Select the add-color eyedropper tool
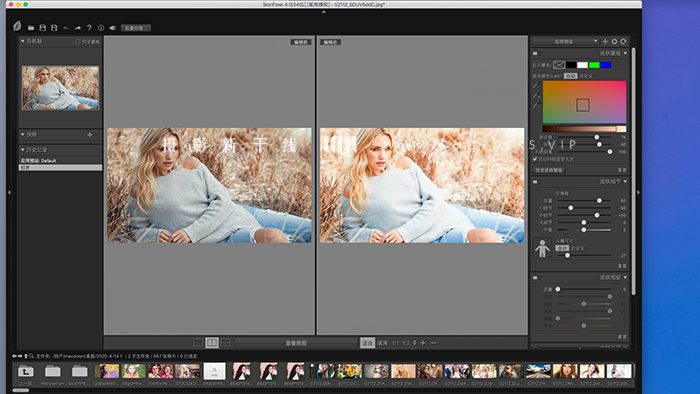700x394 pixels. [536, 95]
